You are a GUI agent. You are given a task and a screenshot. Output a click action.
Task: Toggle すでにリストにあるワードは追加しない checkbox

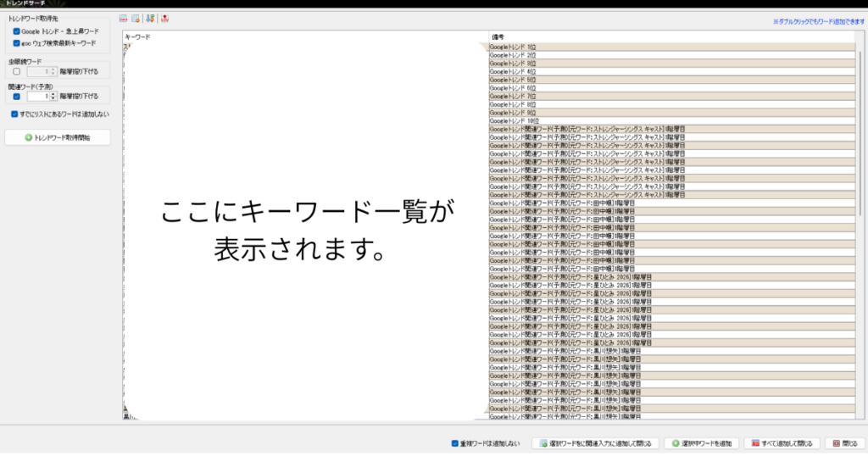coord(14,114)
